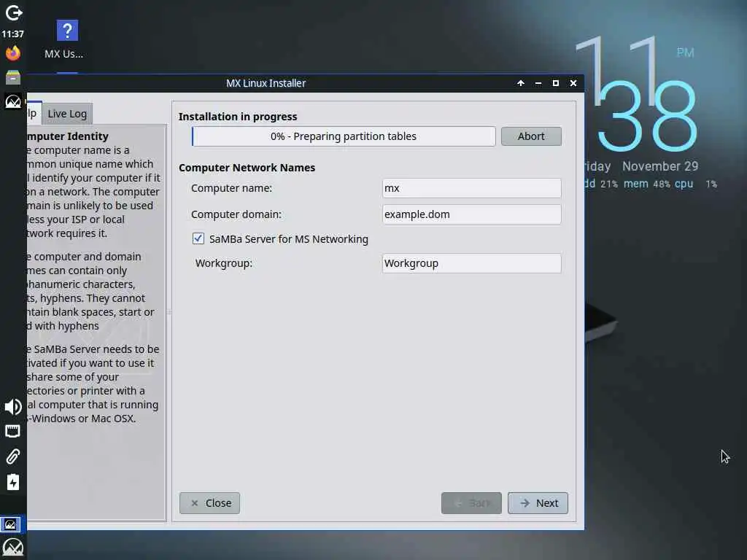Click the installation progress bar

coord(344,136)
